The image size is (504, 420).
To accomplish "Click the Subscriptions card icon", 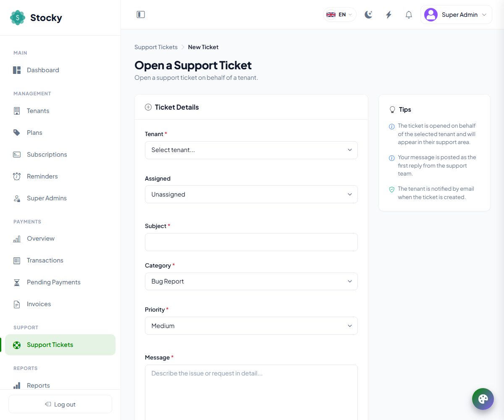I will point(17,155).
